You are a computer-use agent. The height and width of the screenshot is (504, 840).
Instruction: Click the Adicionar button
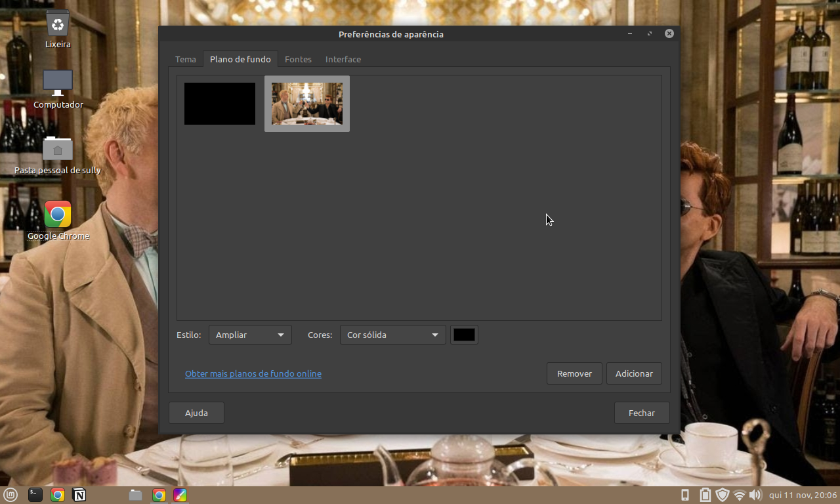tap(634, 373)
